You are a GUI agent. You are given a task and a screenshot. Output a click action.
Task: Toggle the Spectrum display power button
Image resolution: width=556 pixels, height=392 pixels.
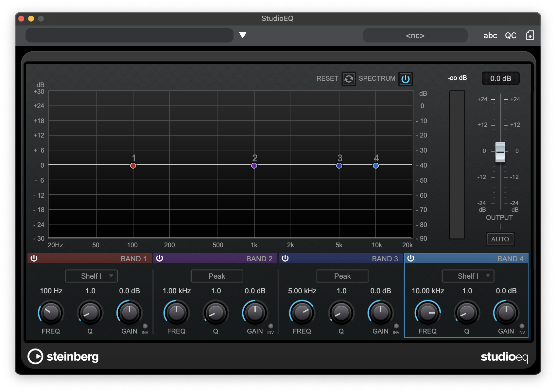(x=405, y=79)
